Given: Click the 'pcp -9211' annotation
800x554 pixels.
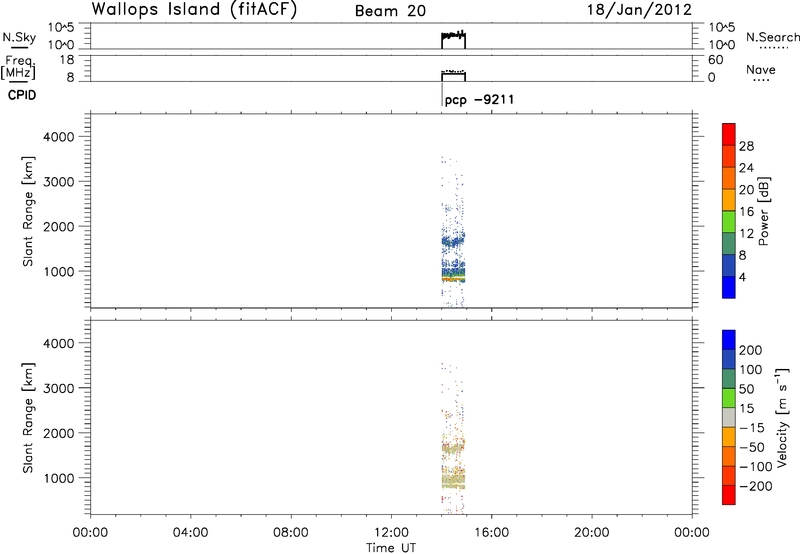Looking at the screenshot, I should pyautogui.click(x=479, y=99).
